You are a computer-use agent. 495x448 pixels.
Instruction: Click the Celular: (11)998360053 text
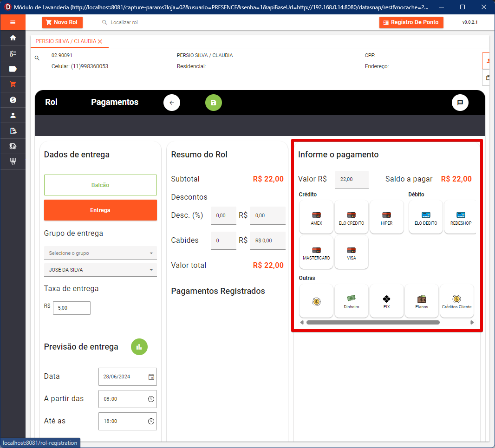click(x=80, y=66)
